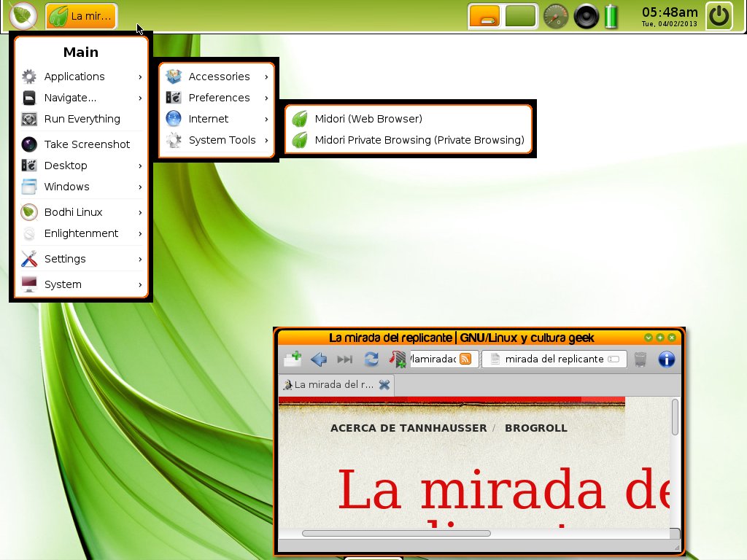The image size is (747, 560).
Task: Click the Take Screenshot camera lens icon
Action: [29, 144]
